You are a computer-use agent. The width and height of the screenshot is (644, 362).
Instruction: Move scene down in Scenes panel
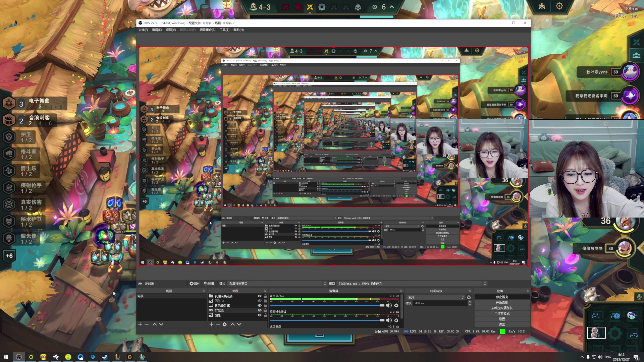click(x=161, y=324)
